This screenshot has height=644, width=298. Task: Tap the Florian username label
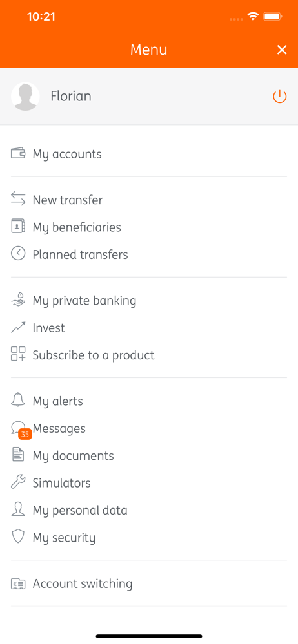[x=71, y=96]
